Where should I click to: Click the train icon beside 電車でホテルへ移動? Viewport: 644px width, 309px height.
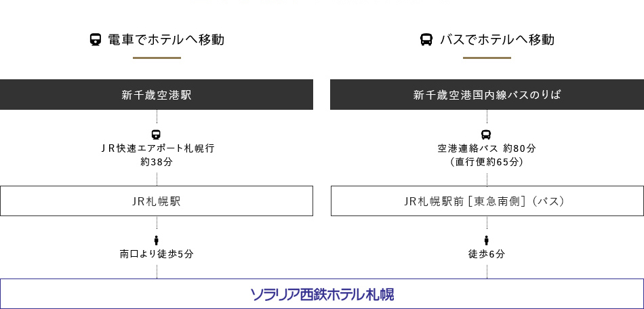click(x=96, y=40)
